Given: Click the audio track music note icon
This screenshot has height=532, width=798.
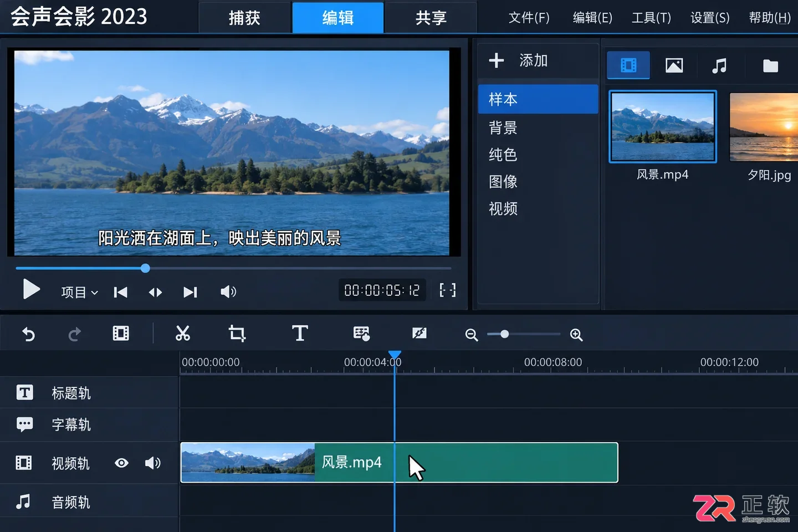Looking at the screenshot, I should [x=23, y=502].
